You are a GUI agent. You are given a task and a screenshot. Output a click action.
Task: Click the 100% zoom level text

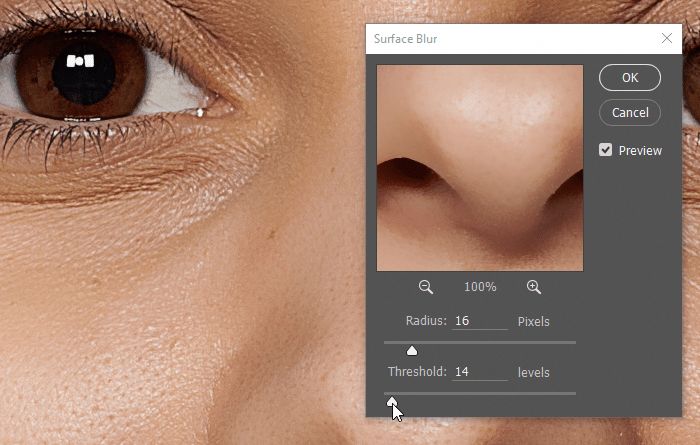[480, 287]
